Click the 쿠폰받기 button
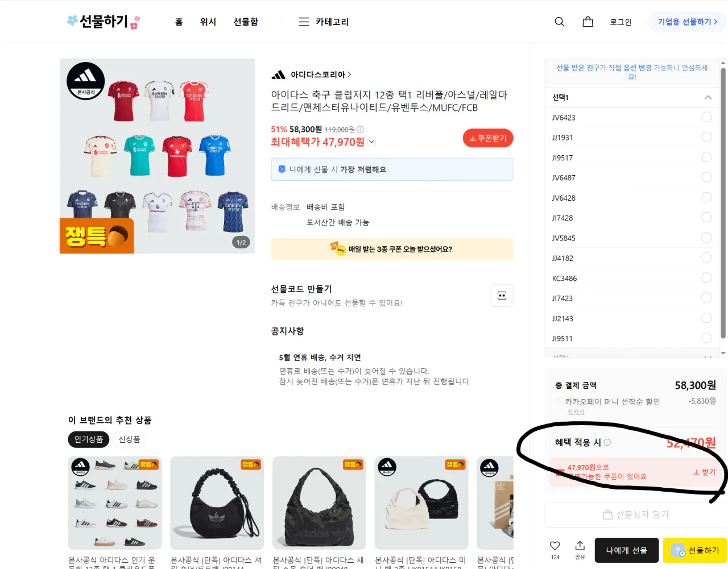Viewport: 728px width, 569px height. tap(488, 138)
